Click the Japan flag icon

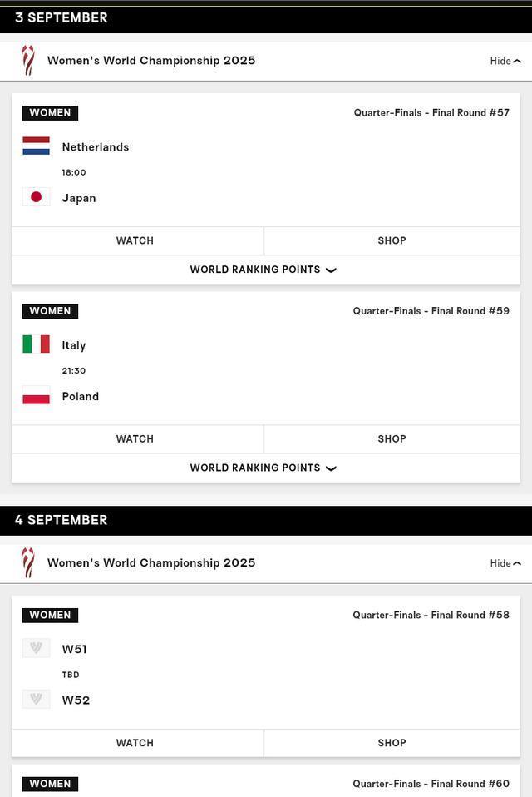point(36,197)
